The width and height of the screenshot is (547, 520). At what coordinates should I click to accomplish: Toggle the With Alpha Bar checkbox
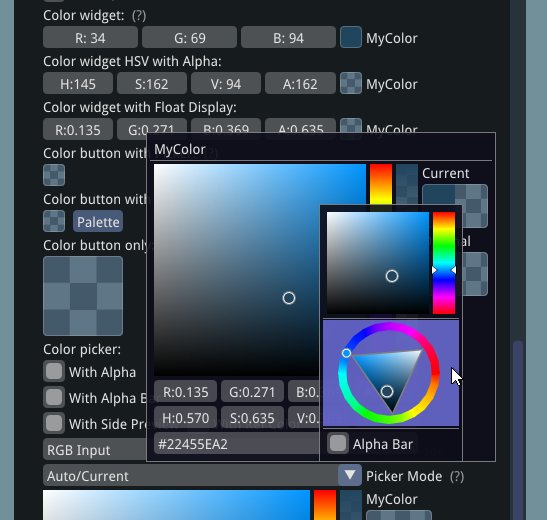pos(54,397)
